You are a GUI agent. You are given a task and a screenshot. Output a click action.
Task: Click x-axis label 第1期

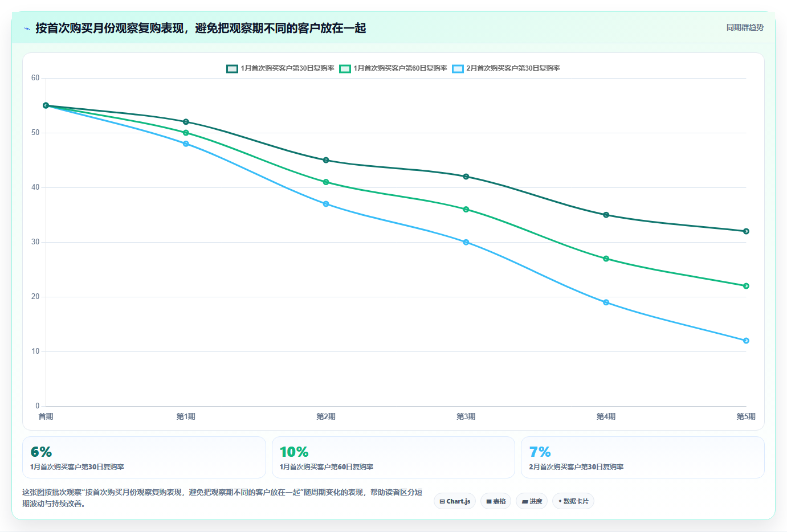(x=186, y=417)
